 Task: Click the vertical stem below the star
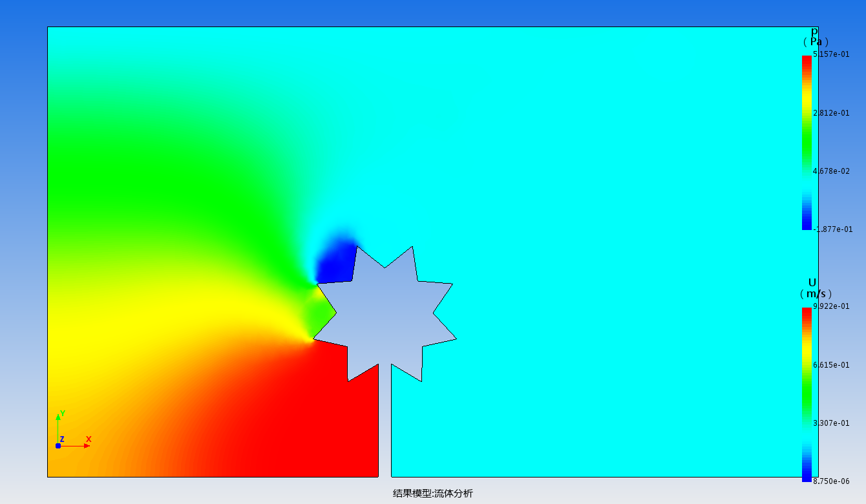coord(385,420)
